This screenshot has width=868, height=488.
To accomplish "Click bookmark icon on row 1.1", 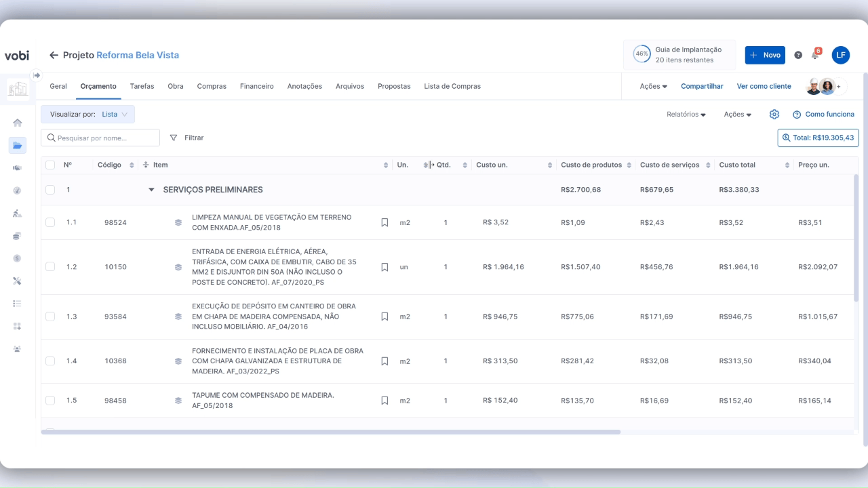I will (384, 222).
